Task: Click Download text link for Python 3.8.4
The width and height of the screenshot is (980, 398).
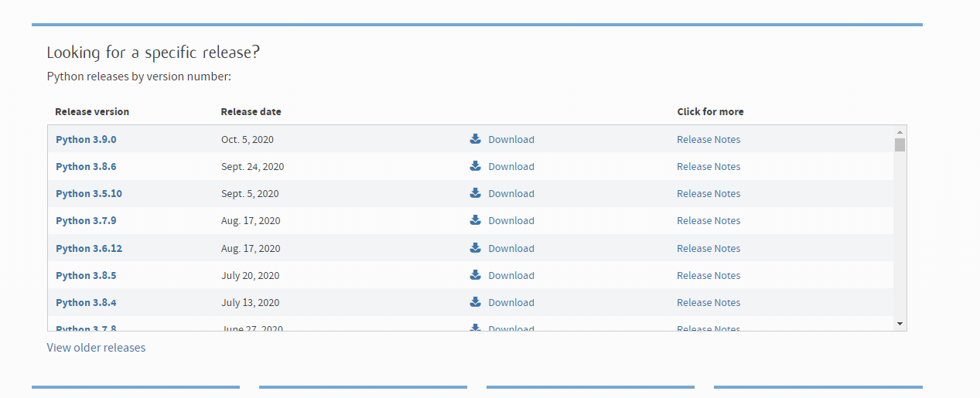Action: click(x=511, y=303)
